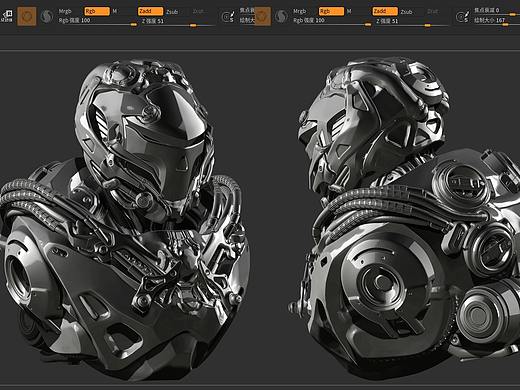Toggle the orange Rgb button in the right toolbar

[x=331, y=12]
